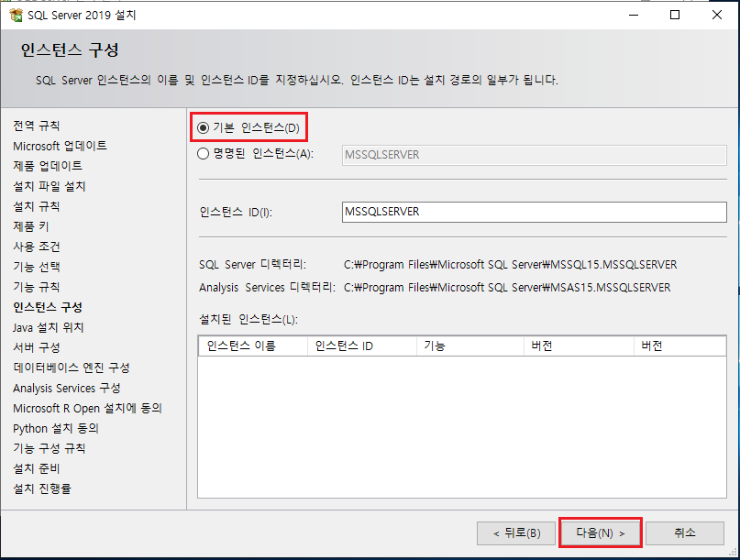
Task: Select the 설치 준비 step
Action: click(x=37, y=468)
